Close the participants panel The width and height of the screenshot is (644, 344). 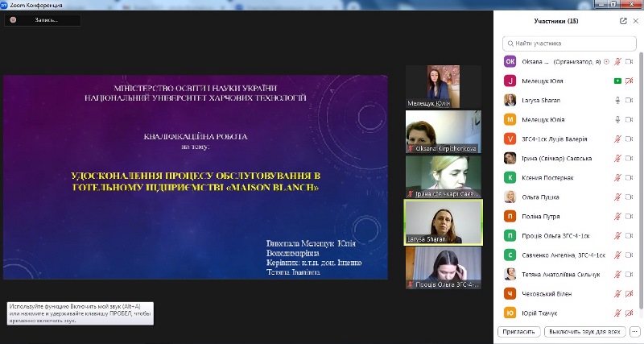pos(636,21)
